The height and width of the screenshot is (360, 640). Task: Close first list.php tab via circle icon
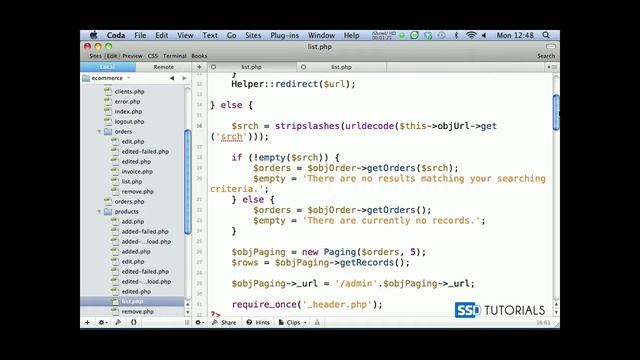(x=213, y=67)
